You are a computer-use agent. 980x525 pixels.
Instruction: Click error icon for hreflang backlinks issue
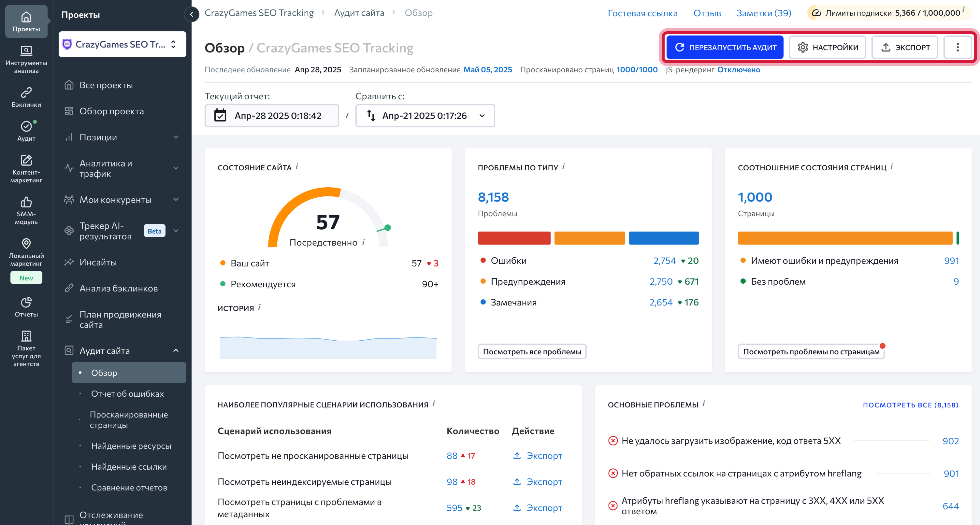click(613, 473)
